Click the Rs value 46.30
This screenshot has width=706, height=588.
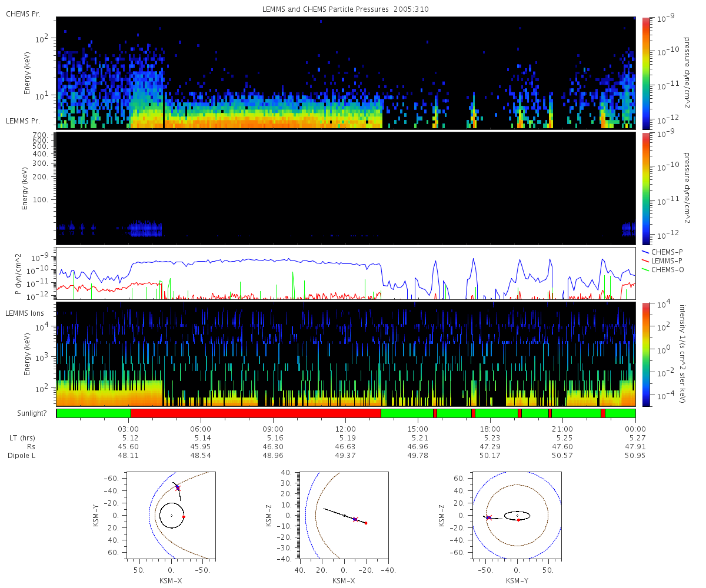(274, 447)
